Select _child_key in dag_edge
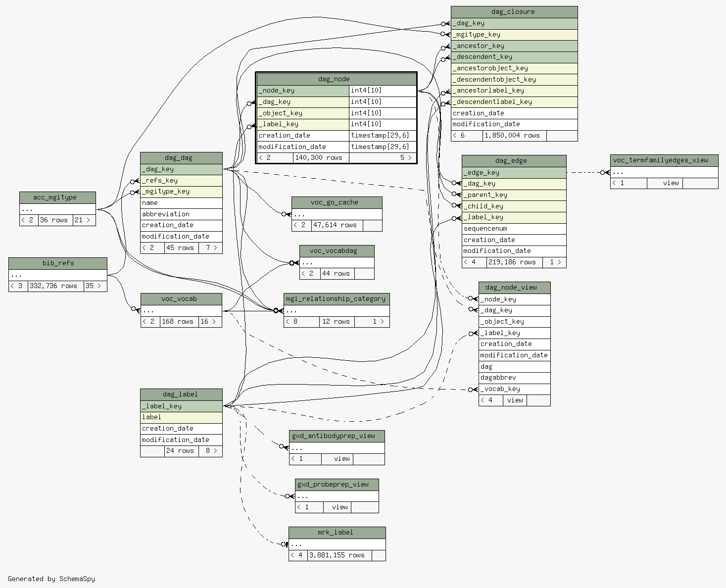This screenshot has height=588, width=726. click(x=514, y=206)
